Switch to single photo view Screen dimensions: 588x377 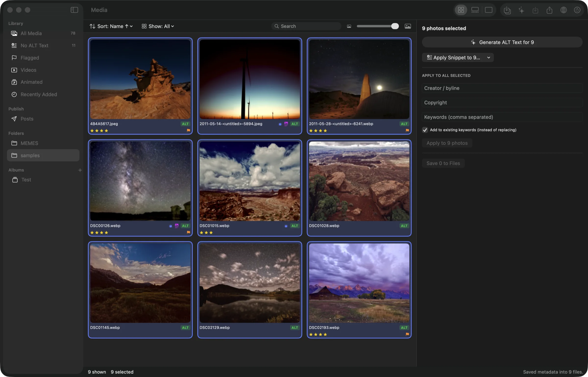coord(489,10)
